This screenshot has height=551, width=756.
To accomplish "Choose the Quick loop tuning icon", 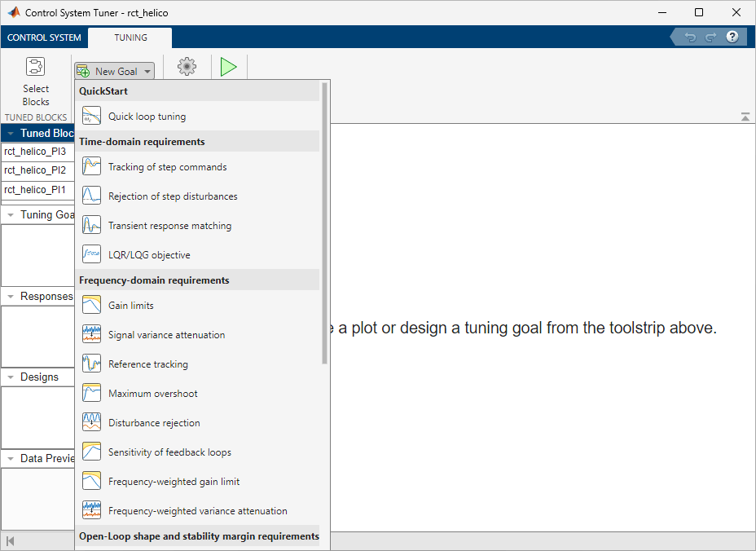I will pyautogui.click(x=91, y=117).
